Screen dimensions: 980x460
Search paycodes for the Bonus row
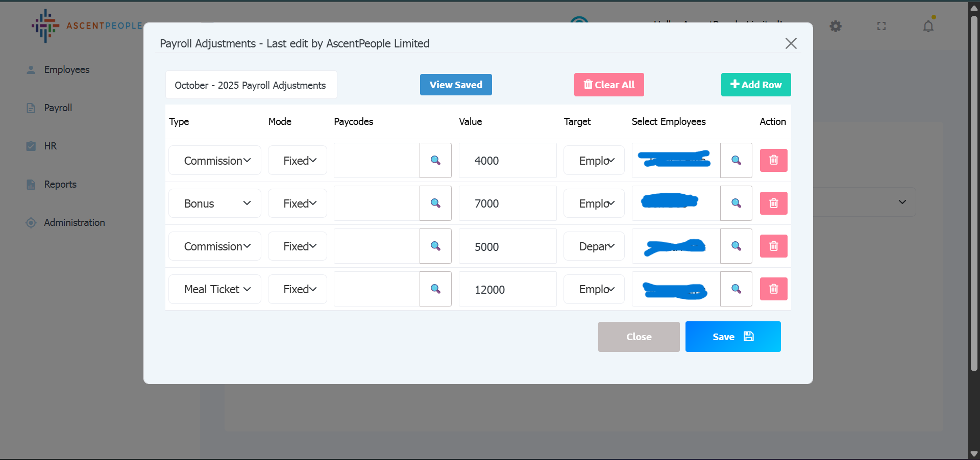[x=435, y=203]
